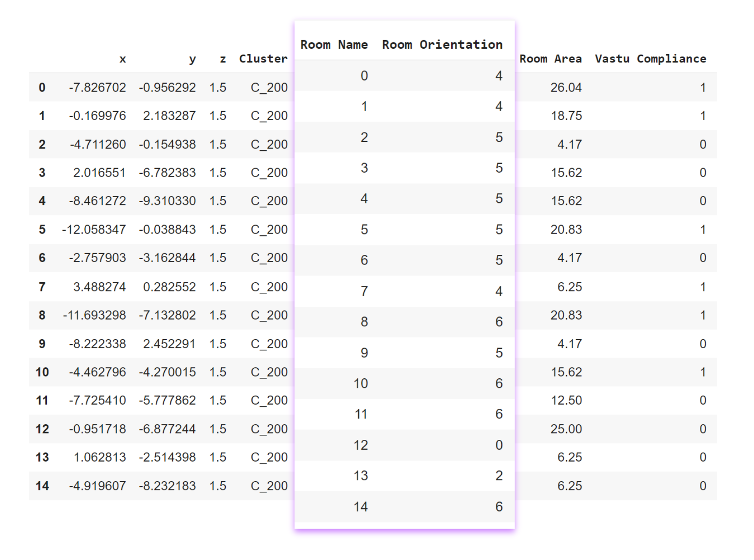Click Room Name 13 in highlighted panel
754x560 pixels.
click(x=361, y=476)
